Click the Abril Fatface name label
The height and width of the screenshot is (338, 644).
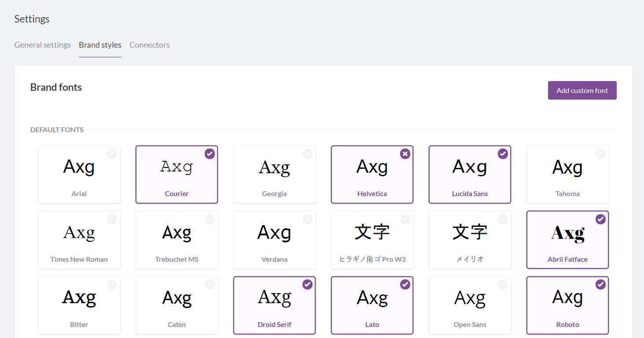[568, 259]
